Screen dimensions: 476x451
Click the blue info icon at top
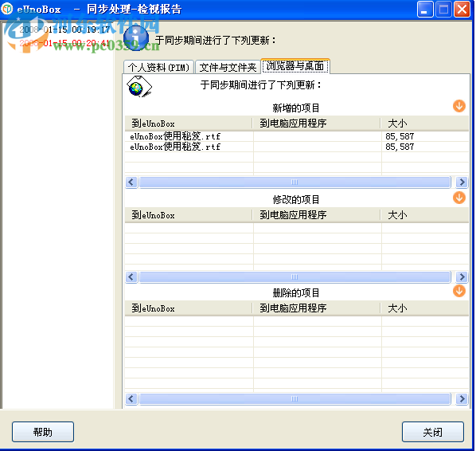pyautogui.click(x=136, y=38)
